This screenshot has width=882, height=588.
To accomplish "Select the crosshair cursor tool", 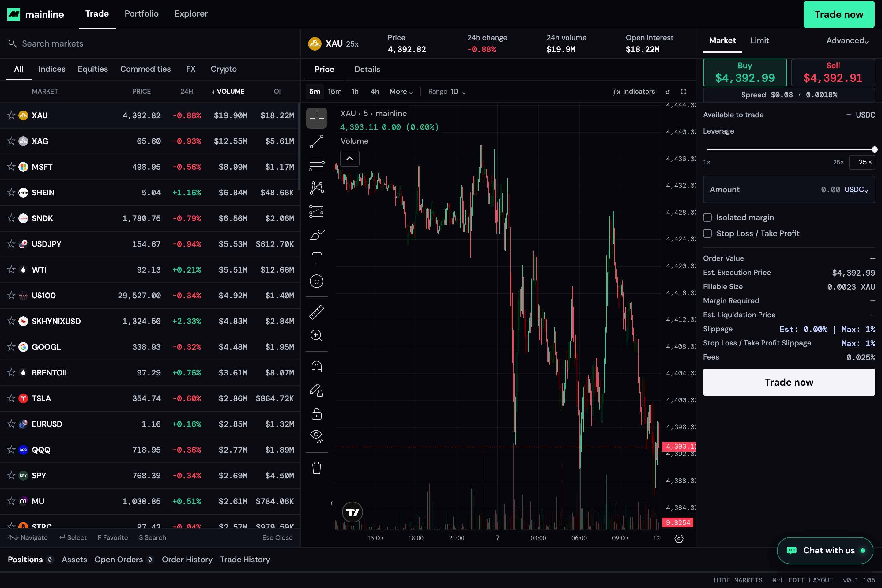I will (316, 118).
